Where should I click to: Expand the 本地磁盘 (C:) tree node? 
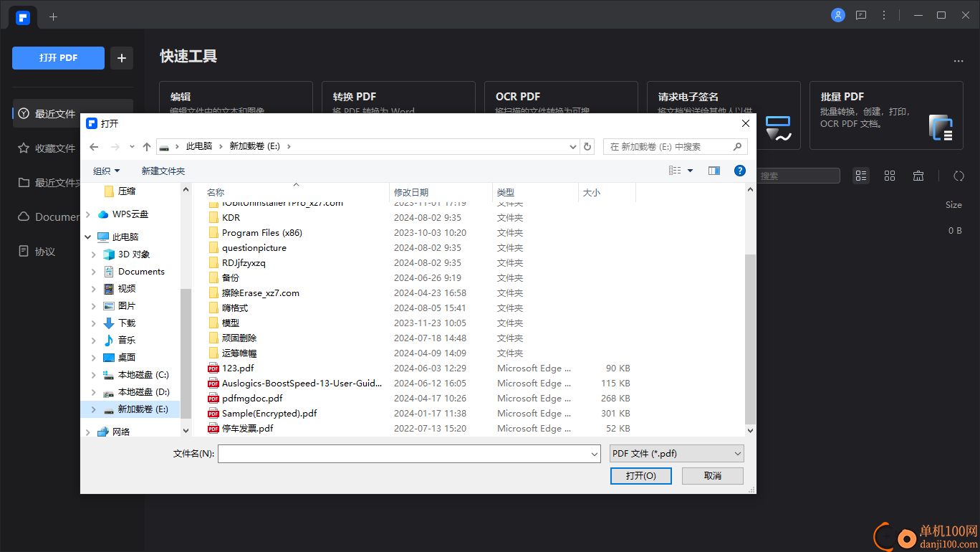point(94,375)
